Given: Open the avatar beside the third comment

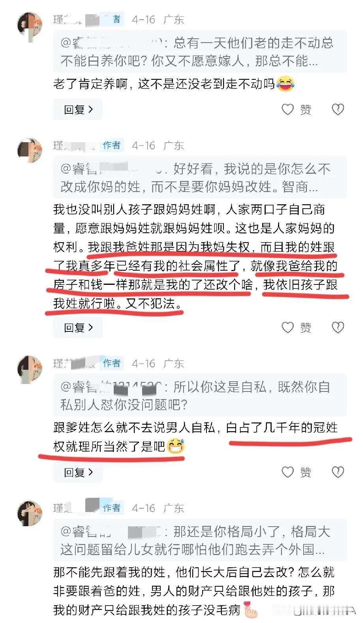Looking at the screenshot, I should [x=30, y=368].
